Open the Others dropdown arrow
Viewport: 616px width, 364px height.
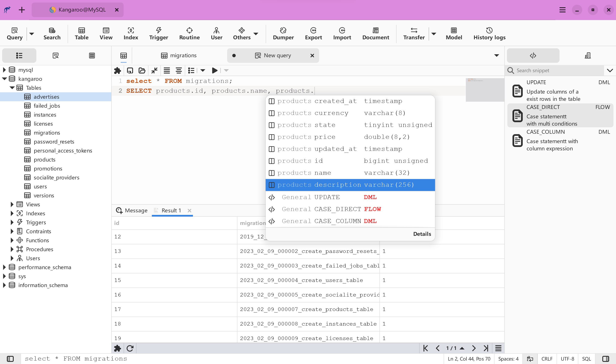point(256,34)
